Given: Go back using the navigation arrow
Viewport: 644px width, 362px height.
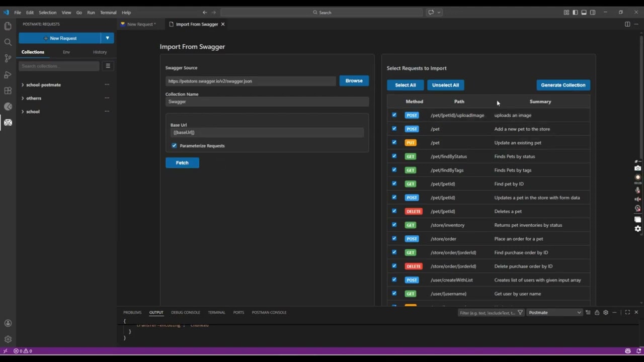Looking at the screenshot, I should click(205, 12).
